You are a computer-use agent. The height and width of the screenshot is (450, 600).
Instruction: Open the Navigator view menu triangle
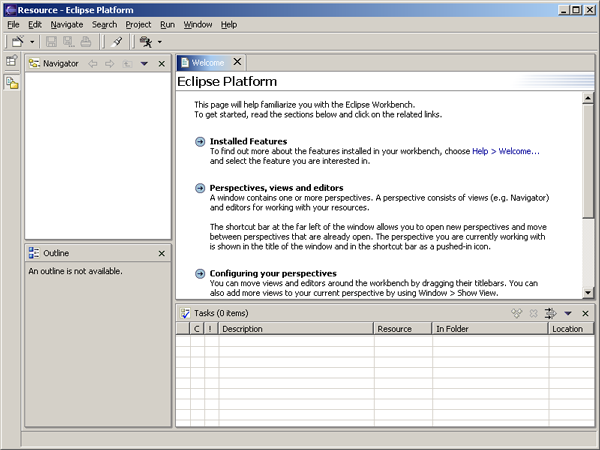[144, 63]
